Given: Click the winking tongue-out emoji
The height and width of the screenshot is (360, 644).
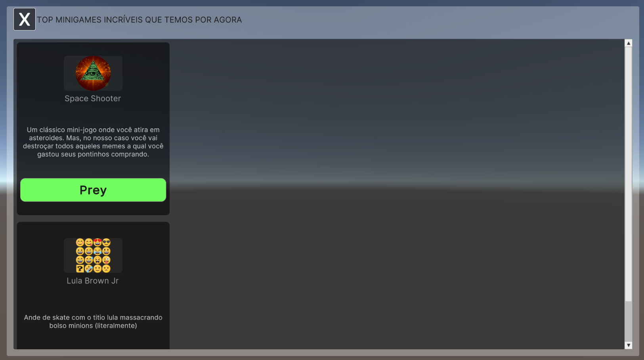Looking at the screenshot, I should (106, 260).
